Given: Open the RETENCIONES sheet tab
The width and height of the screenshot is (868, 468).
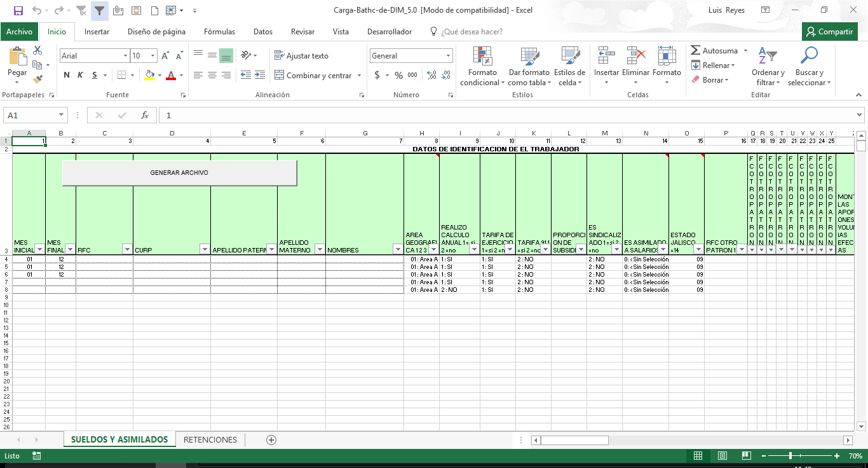Looking at the screenshot, I should coord(210,439).
